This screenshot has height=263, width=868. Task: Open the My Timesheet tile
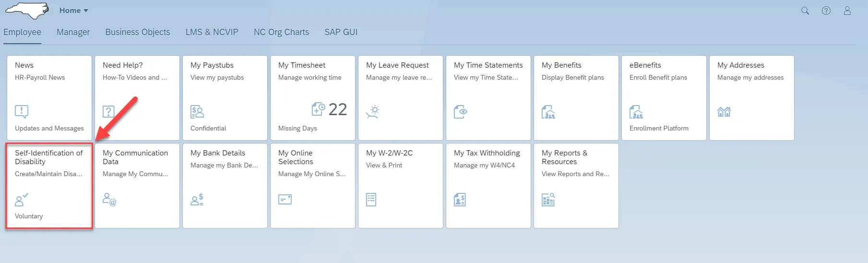pyautogui.click(x=313, y=98)
